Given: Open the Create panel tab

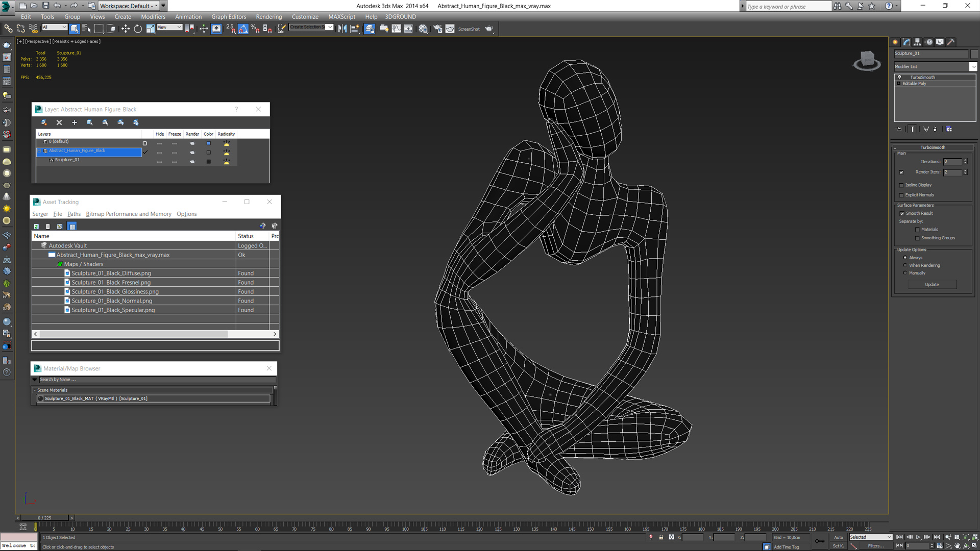Looking at the screenshot, I should tap(896, 42).
